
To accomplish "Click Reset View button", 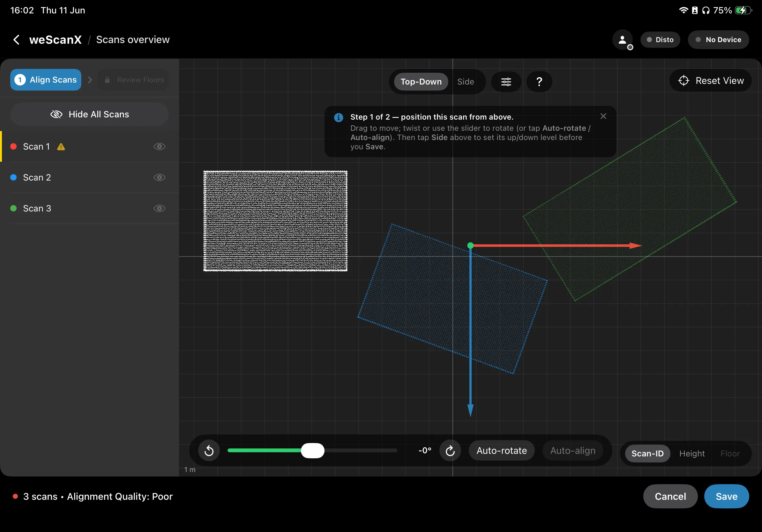I will click(710, 81).
